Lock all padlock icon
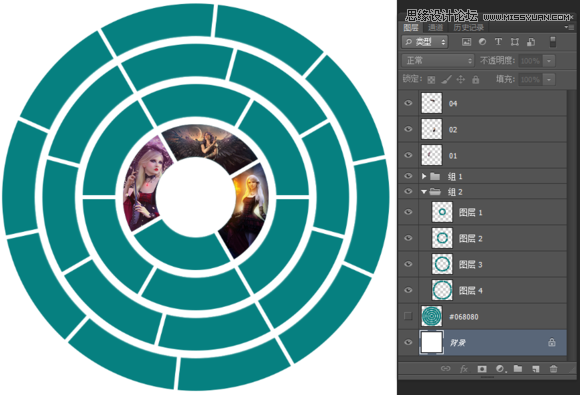Viewport: 580px width, 395px height. (476, 80)
